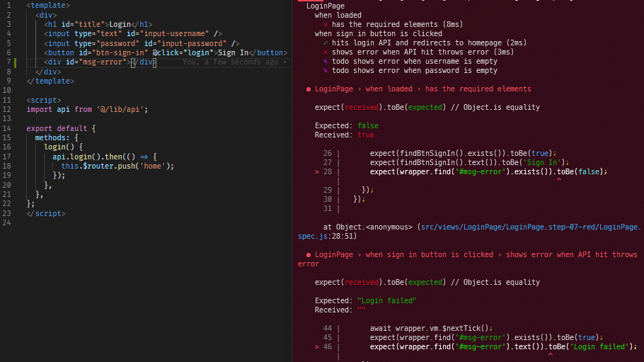
Task: Click the input-username line of code
Action: [x=133, y=34]
